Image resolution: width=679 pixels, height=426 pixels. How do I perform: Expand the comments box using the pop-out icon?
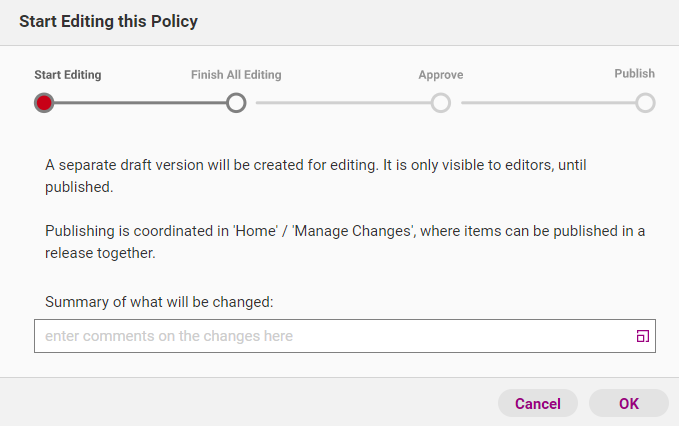click(x=643, y=336)
